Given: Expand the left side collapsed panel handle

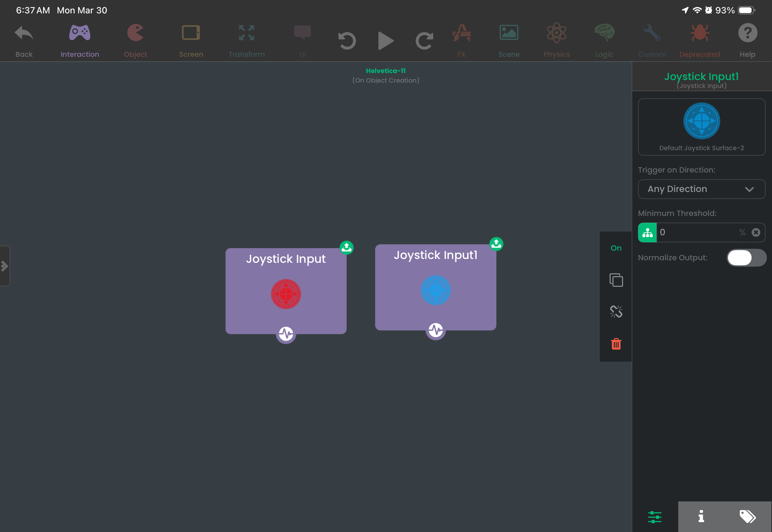Looking at the screenshot, I should [x=5, y=266].
